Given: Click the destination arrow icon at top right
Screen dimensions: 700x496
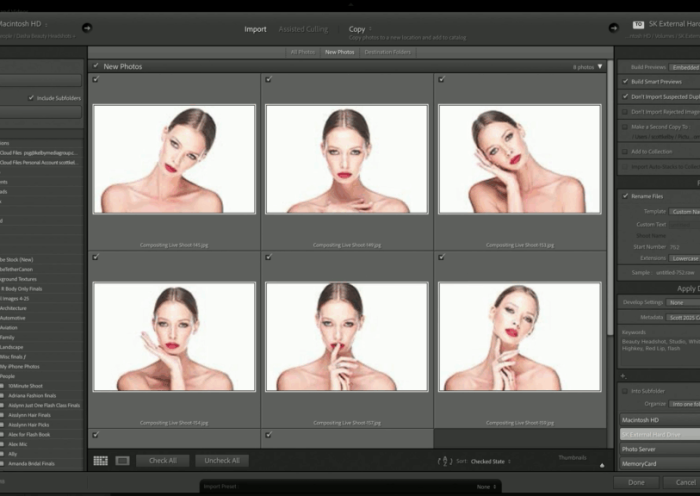Looking at the screenshot, I should [x=613, y=27].
